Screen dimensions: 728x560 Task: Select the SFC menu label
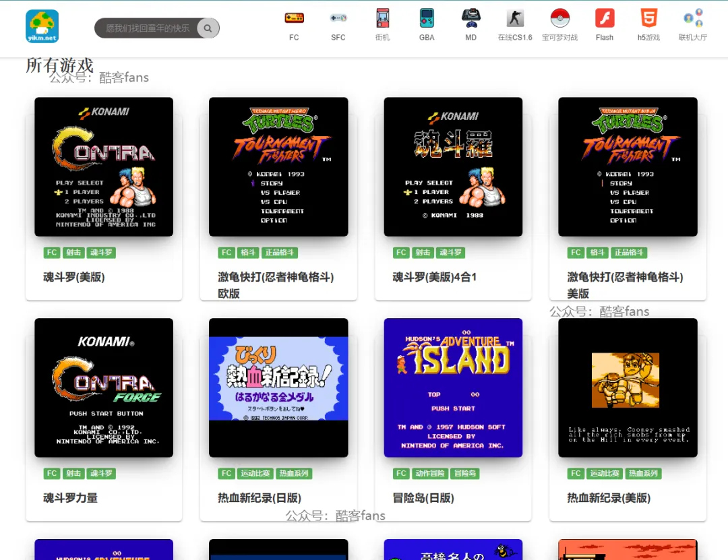click(338, 38)
